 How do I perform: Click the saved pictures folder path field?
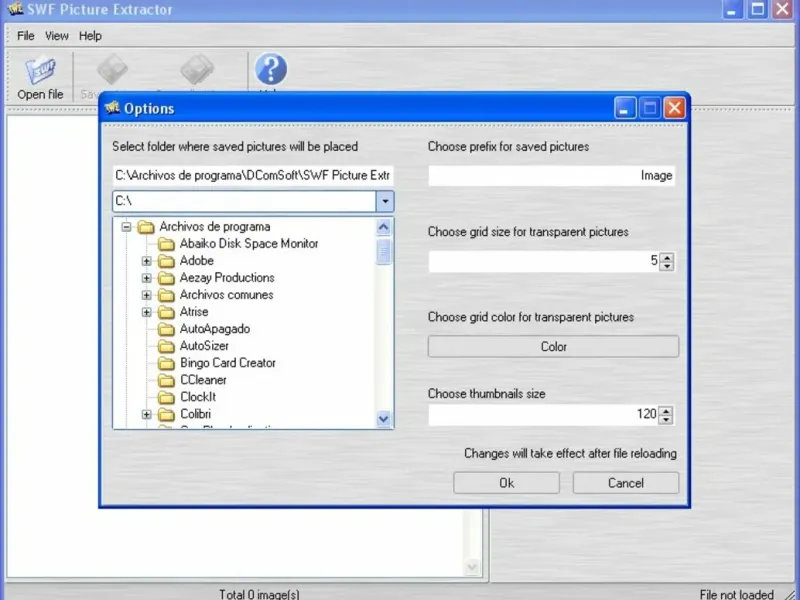point(253,176)
